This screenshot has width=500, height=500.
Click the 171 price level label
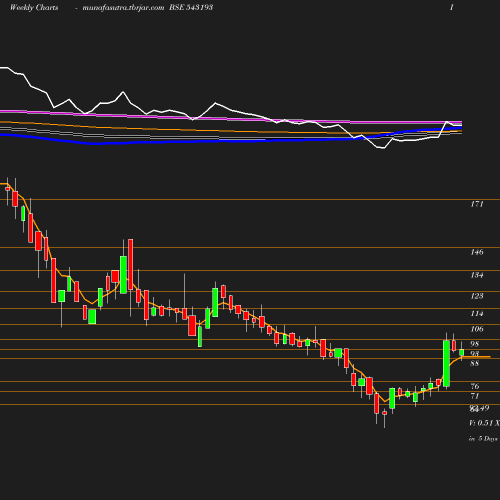point(477,204)
